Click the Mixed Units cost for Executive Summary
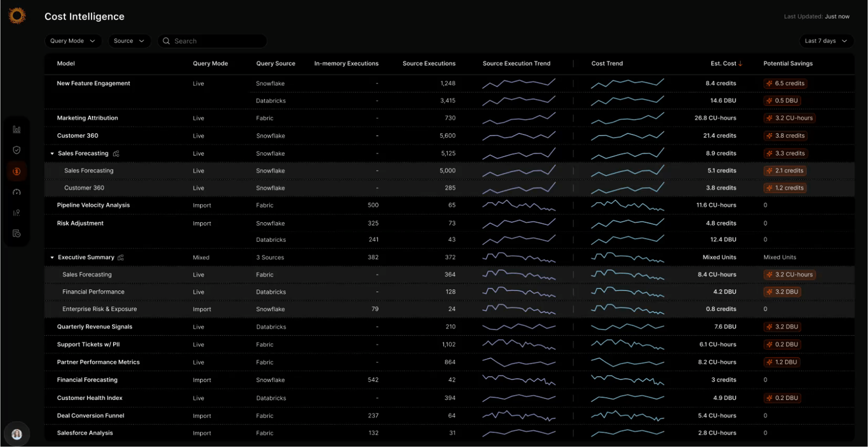868x447 pixels. pyautogui.click(x=719, y=257)
